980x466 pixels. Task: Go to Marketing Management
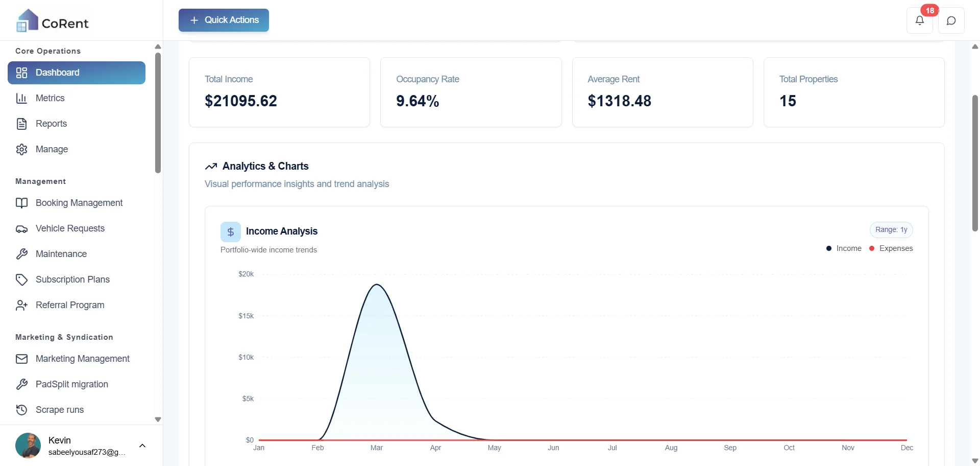[77, 359]
